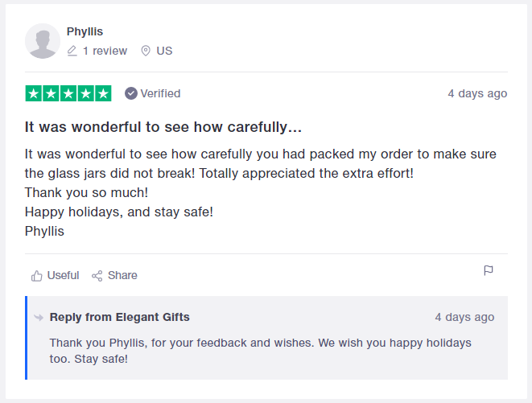Open the "1 review" count link

[x=105, y=51]
